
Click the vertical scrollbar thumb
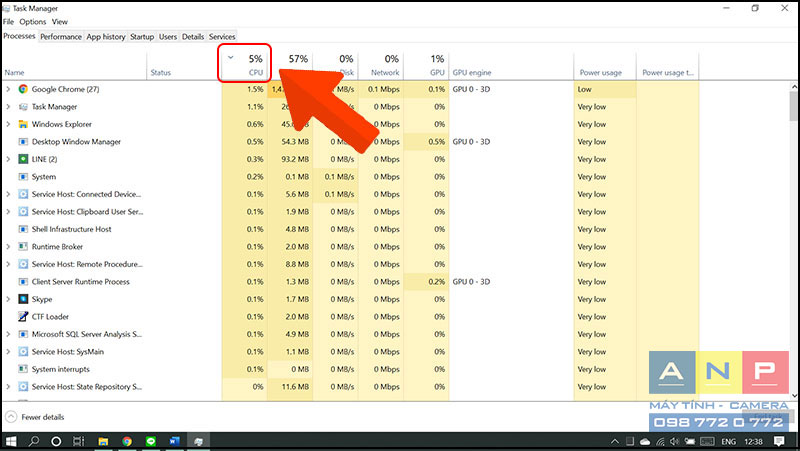793,106
